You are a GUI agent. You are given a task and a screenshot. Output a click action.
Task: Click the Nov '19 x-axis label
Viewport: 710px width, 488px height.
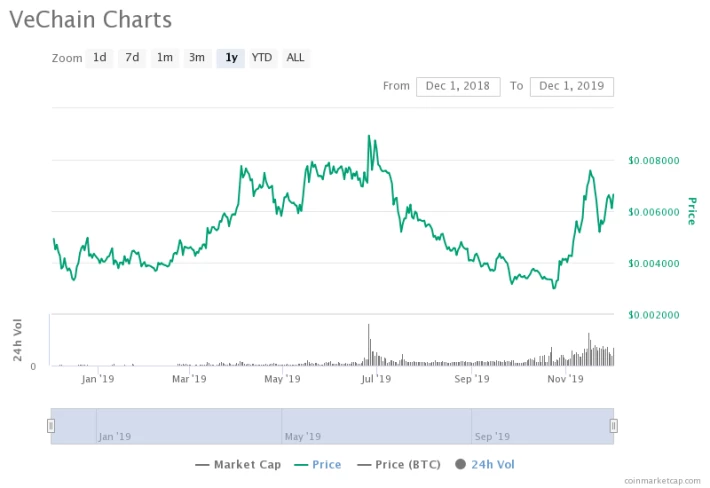(x=566, y=379)
